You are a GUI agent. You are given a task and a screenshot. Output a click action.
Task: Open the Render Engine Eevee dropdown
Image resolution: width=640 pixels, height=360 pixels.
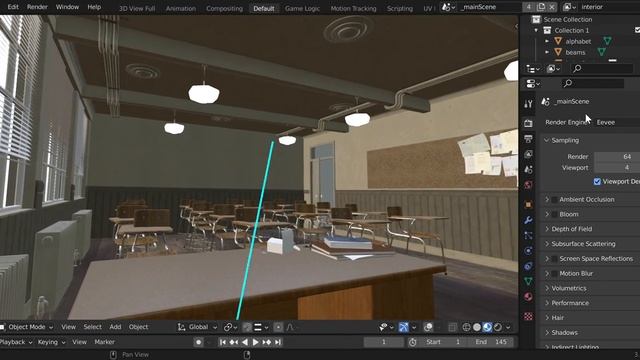point(618,122)
